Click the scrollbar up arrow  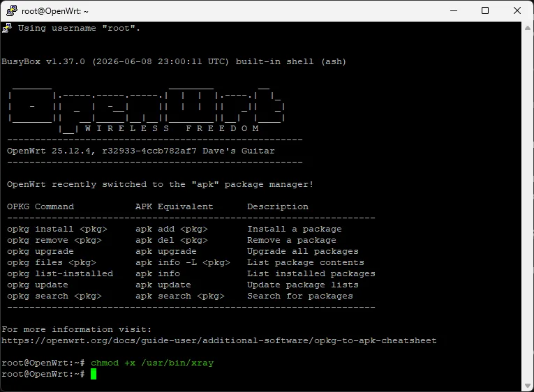528,28
